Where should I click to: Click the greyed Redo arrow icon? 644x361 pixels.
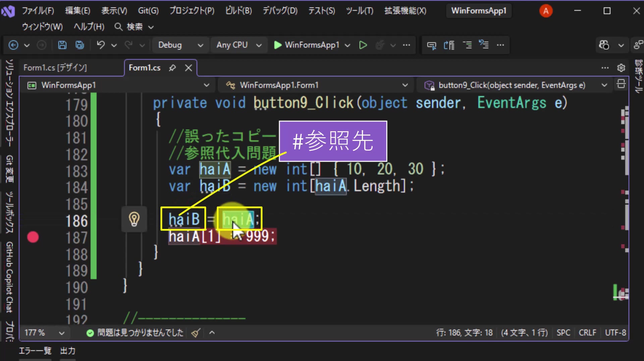[x=128, y=45]
